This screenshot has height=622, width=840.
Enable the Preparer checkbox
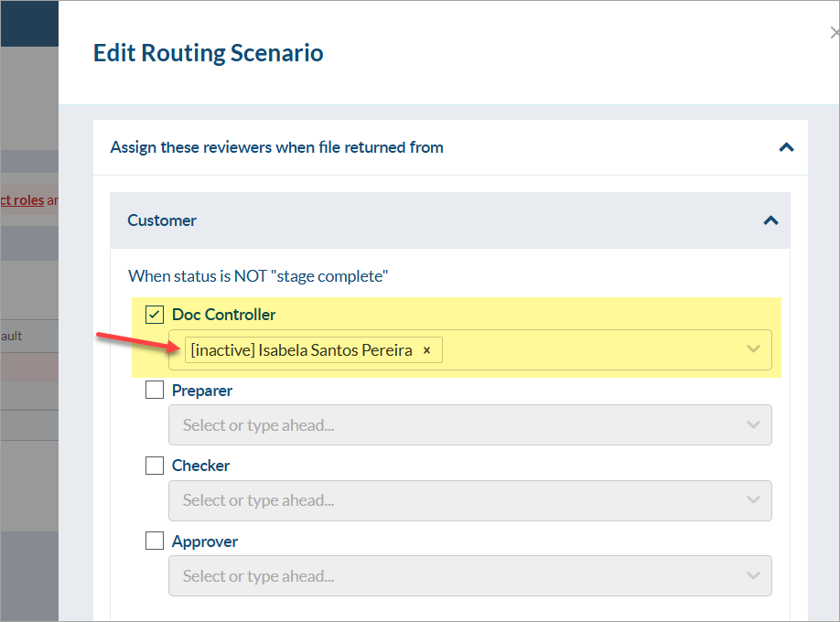pyautogui.click(x=155, y=391)
